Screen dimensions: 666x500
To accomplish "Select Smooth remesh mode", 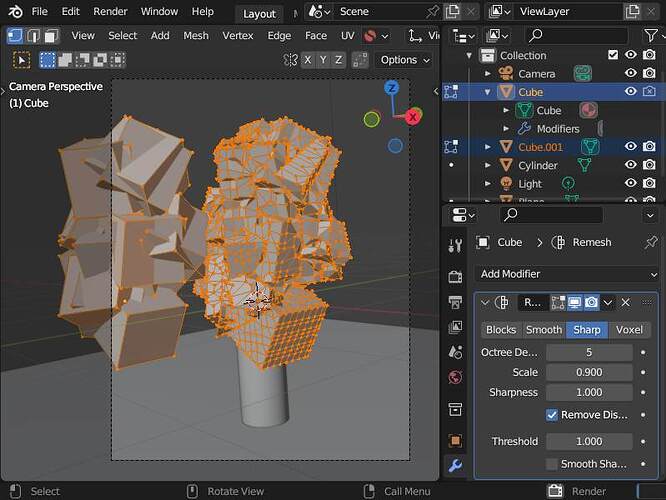I will click(x=544, y=330).
